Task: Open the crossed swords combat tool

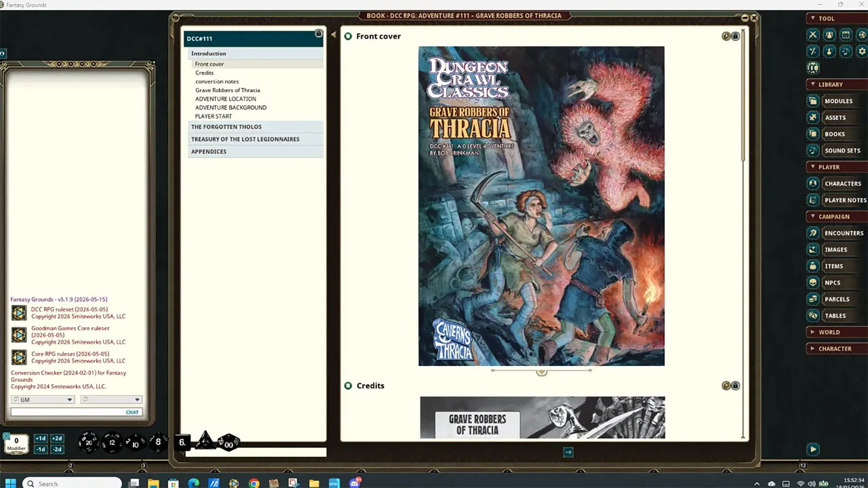Action: point(813,35)
